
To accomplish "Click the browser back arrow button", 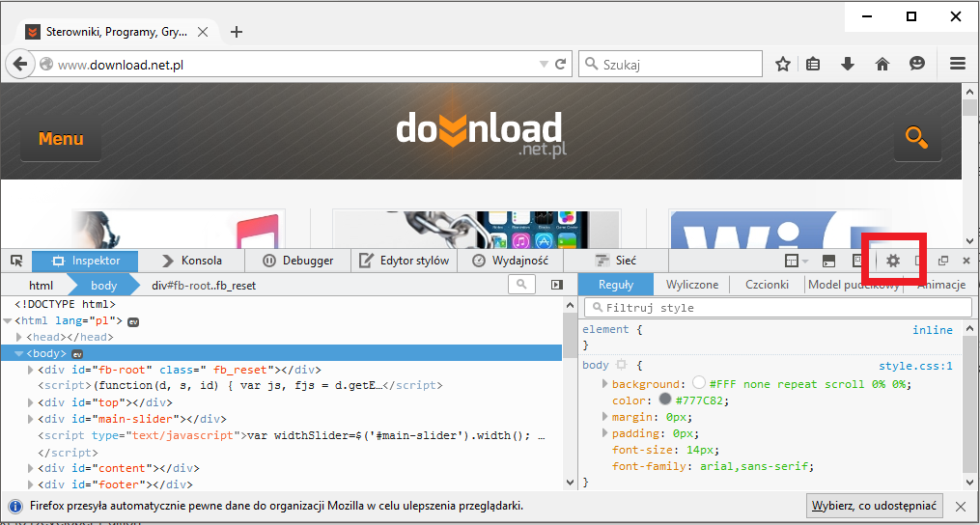I will (20, 64).
